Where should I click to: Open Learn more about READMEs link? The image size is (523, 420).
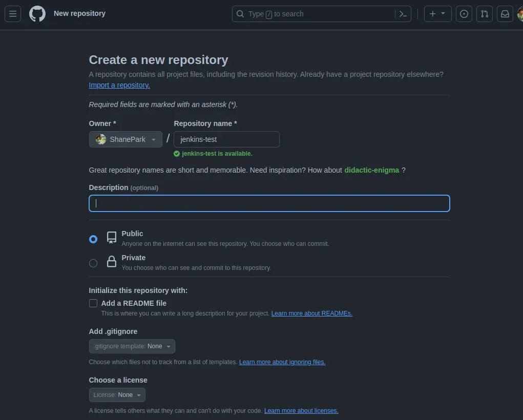click(x=312, y=313)
